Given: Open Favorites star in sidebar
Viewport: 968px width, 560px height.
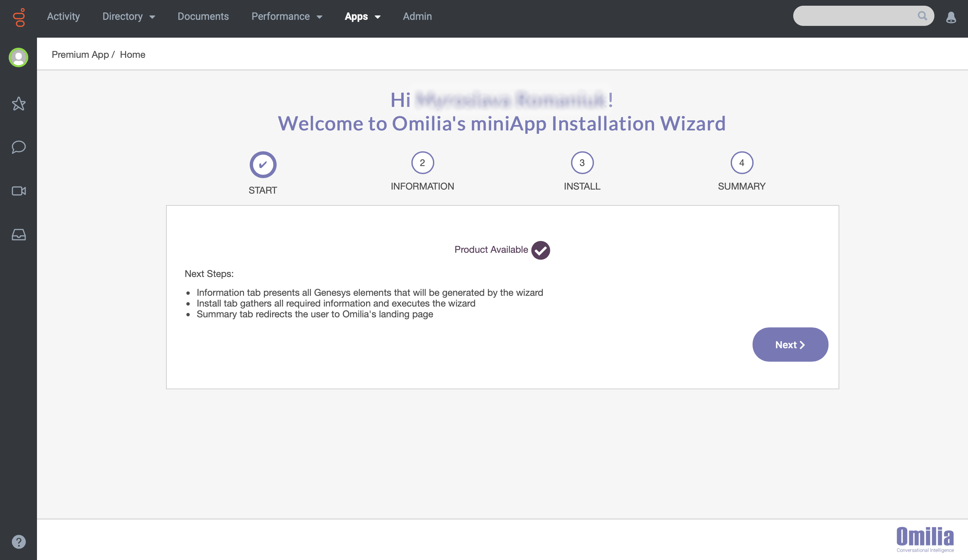Looking at the screenshot, I should 18,104.
